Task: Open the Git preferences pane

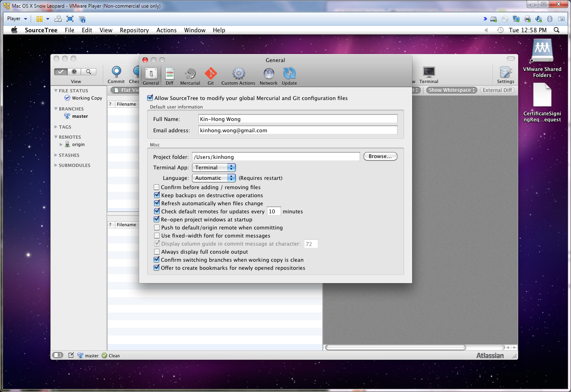Action: (x=210, y=76)
